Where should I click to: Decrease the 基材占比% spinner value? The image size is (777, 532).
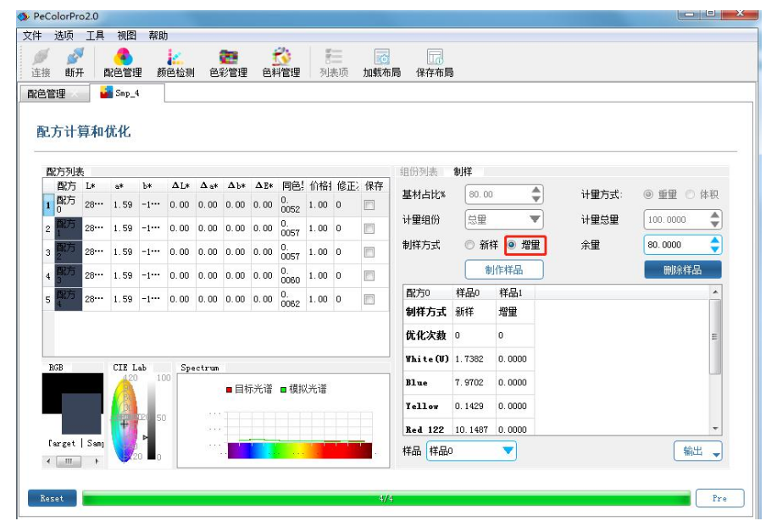(536, 199)
